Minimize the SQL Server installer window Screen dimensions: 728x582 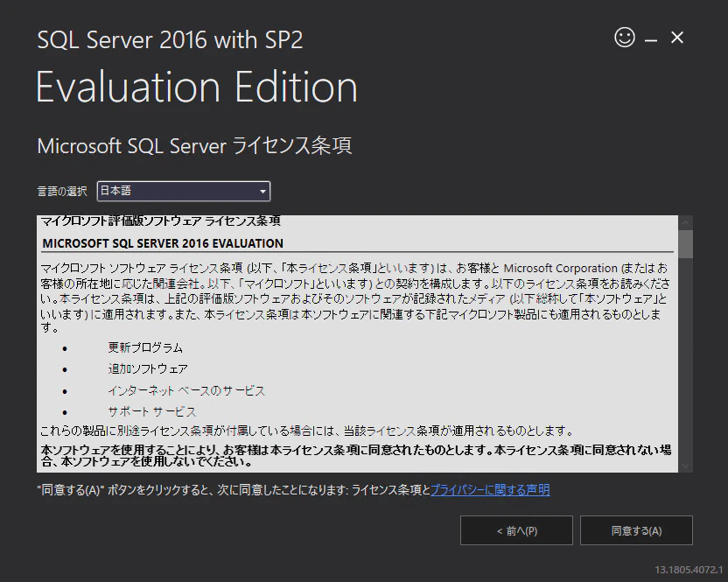click(651, 41)
